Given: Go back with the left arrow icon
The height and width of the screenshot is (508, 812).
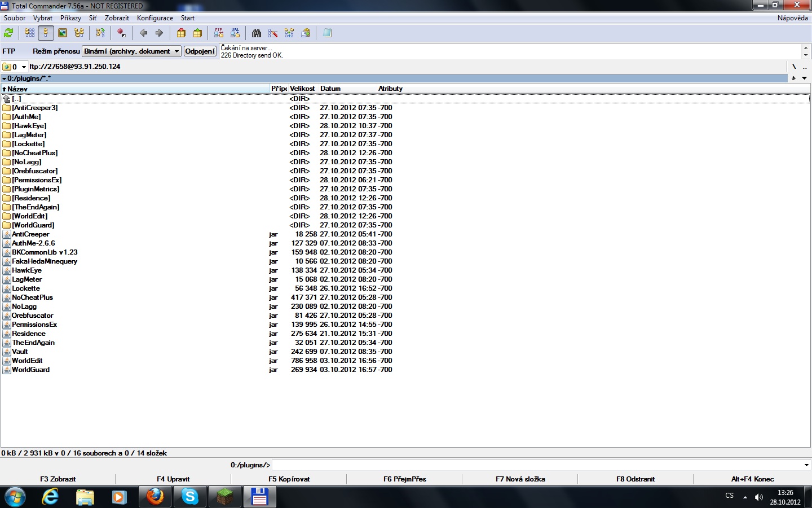Looking at the screenshot, I should 143,33.
